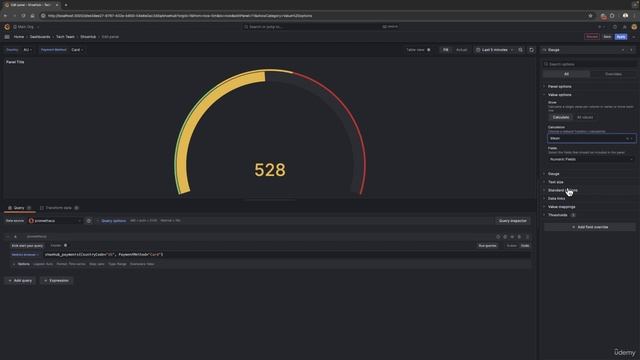Collapse the Value options section
The width and height of the screenshot is (640, 360).
pyautogui.click(x=559, y=95)
